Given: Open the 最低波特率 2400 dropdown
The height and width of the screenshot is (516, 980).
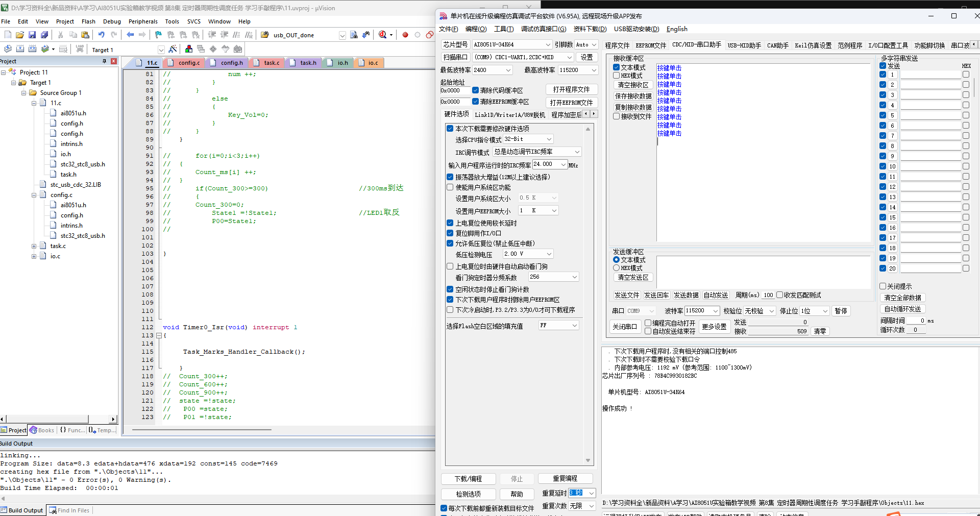Looking at the screenshot, I should (x=508, y=70).
